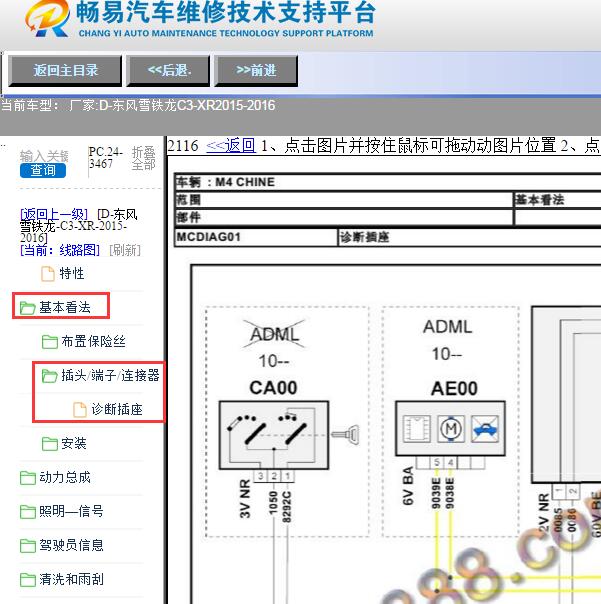Image resolution: width=601 pixels, height=604 pixels.
Task: Click the 诊断插座 document icon
Action: (x=80, y=409)
